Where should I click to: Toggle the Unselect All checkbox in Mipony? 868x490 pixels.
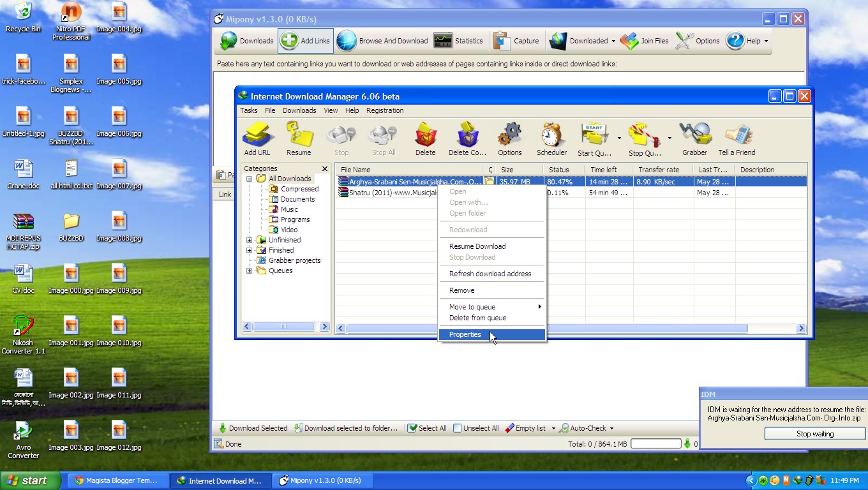click(x=457, y=428)
